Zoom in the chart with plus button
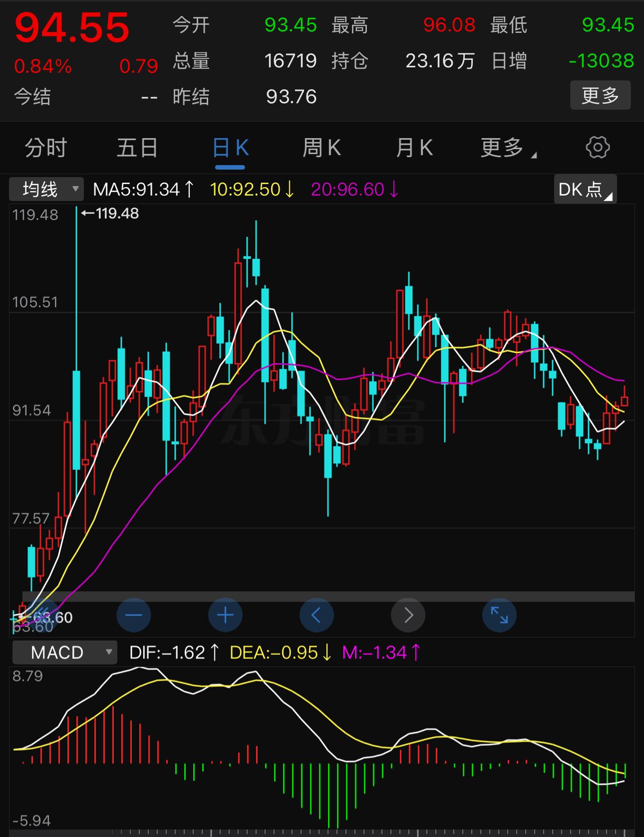Screen dimensions: 644x837 pos(225,615)
